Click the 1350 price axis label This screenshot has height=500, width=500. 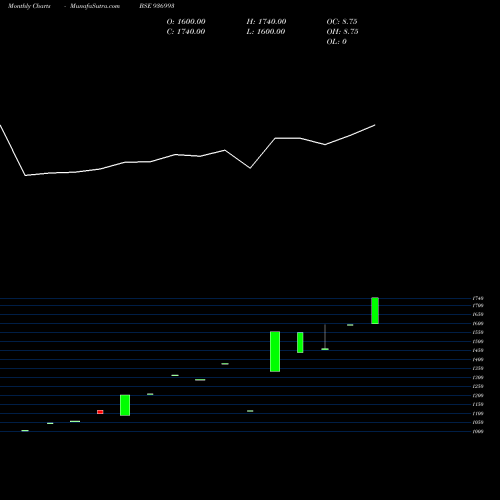tap(478, 368)
